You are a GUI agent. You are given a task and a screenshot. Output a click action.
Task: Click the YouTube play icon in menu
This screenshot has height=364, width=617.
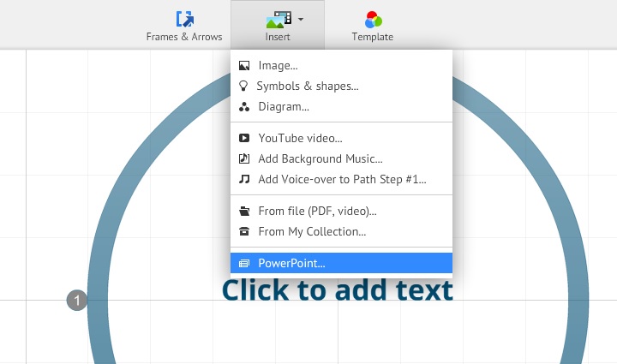pyautogui.click(x=244, y=138)
